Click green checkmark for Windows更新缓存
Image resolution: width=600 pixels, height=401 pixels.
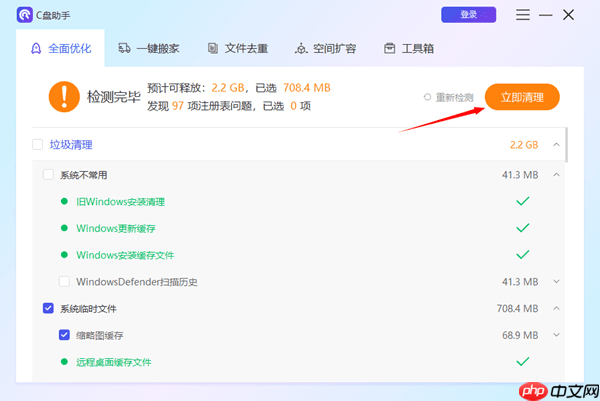pos(523,228)
